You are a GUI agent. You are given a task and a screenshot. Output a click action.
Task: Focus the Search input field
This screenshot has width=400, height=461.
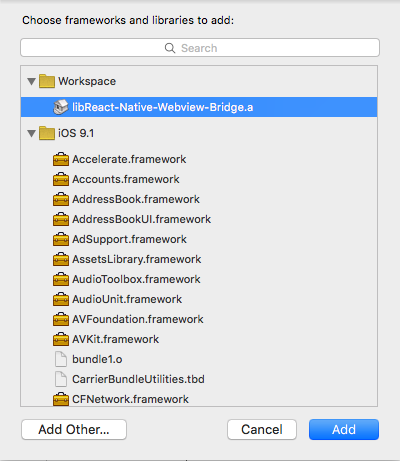200,48
